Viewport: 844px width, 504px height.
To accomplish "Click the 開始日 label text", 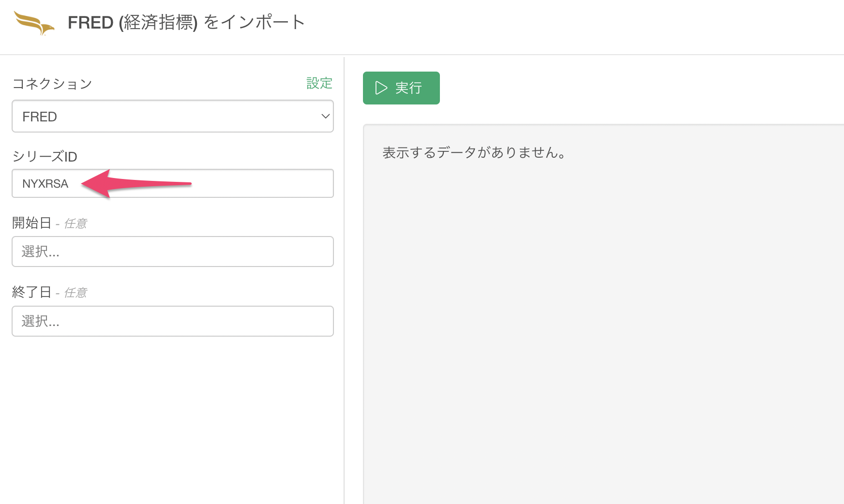I will (x=31, y=223).
